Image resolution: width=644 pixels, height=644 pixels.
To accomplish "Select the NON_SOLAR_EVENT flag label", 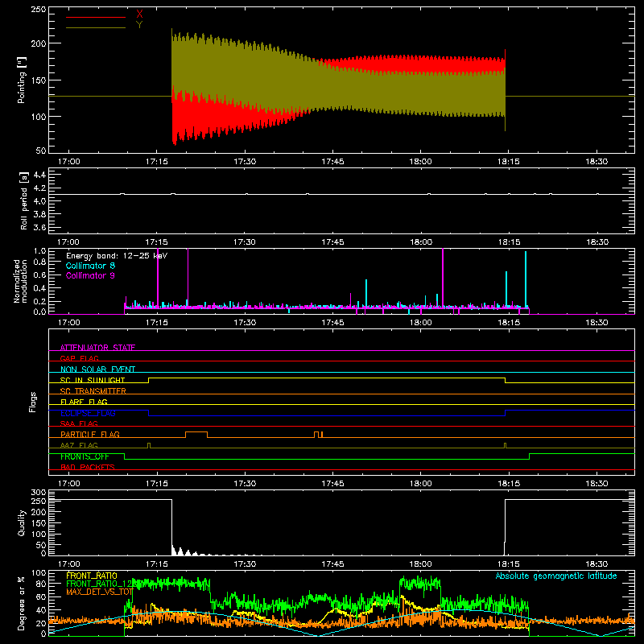I will [97, 369].
